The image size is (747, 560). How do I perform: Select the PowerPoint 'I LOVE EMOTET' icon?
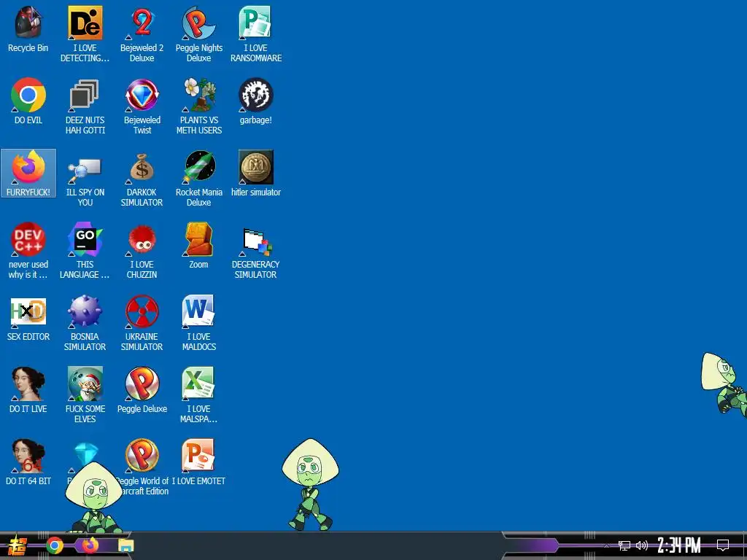point(198,462)
